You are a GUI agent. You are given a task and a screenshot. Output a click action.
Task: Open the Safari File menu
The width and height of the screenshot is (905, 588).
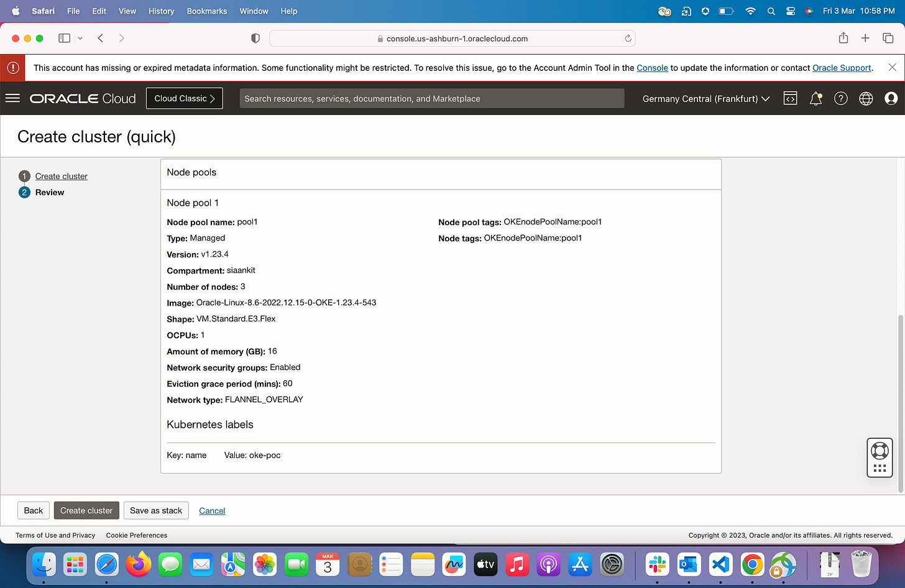(x=73, y=11)
